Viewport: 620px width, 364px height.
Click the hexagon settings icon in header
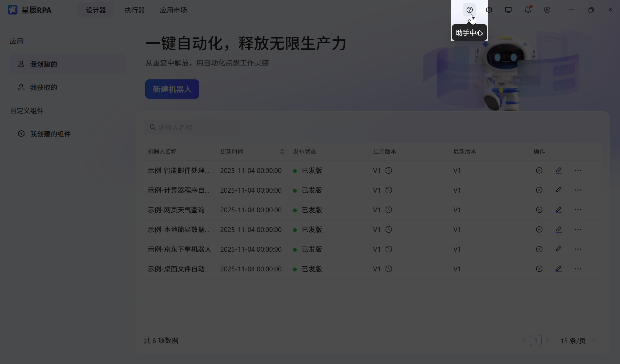(489, 10)
